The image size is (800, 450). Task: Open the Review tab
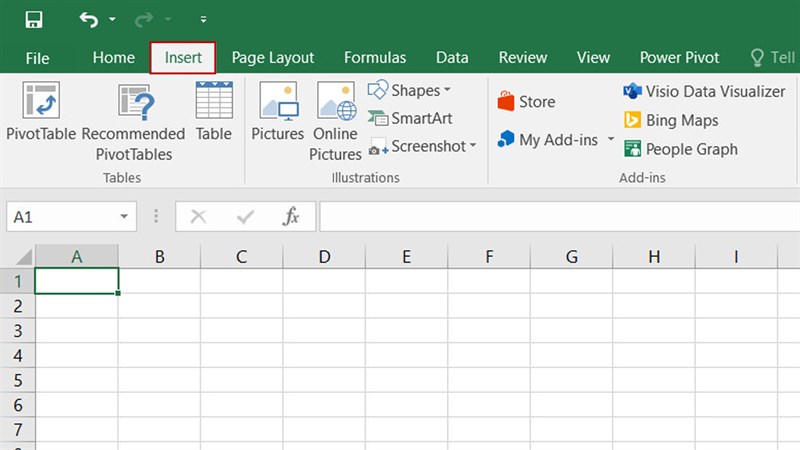pyautogui.click(x=523, y=58)
